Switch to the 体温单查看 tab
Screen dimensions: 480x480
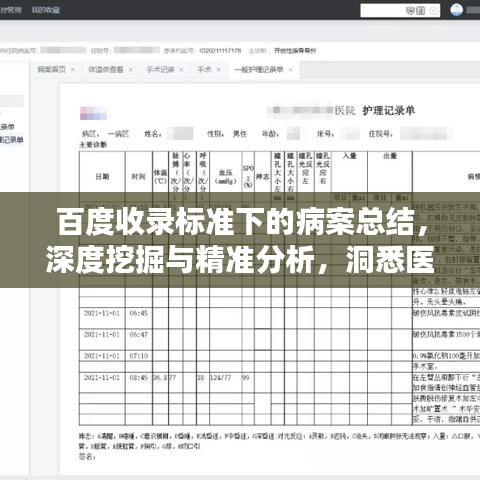click(x=106, y=69)
